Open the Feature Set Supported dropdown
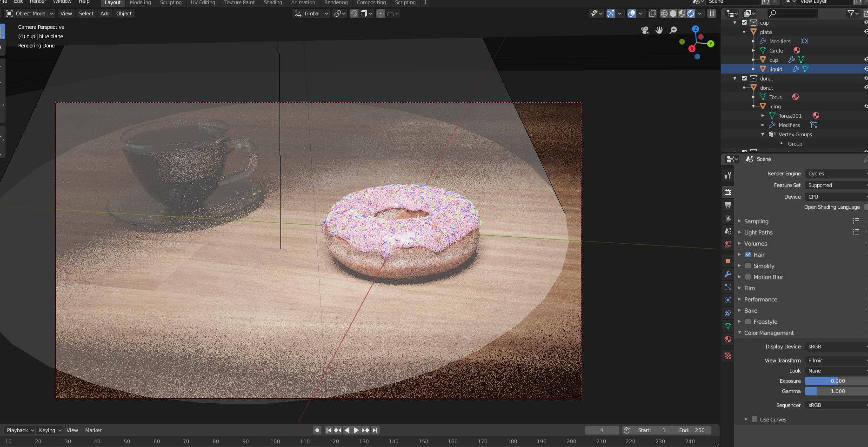The height and width of the screenshot is (447, 868). click(x=836, y=185)
